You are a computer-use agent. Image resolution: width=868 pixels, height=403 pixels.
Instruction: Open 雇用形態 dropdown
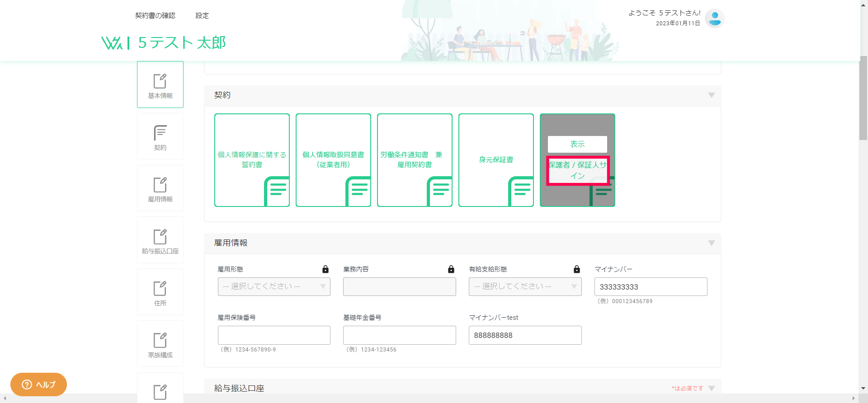tap(274, 286)
